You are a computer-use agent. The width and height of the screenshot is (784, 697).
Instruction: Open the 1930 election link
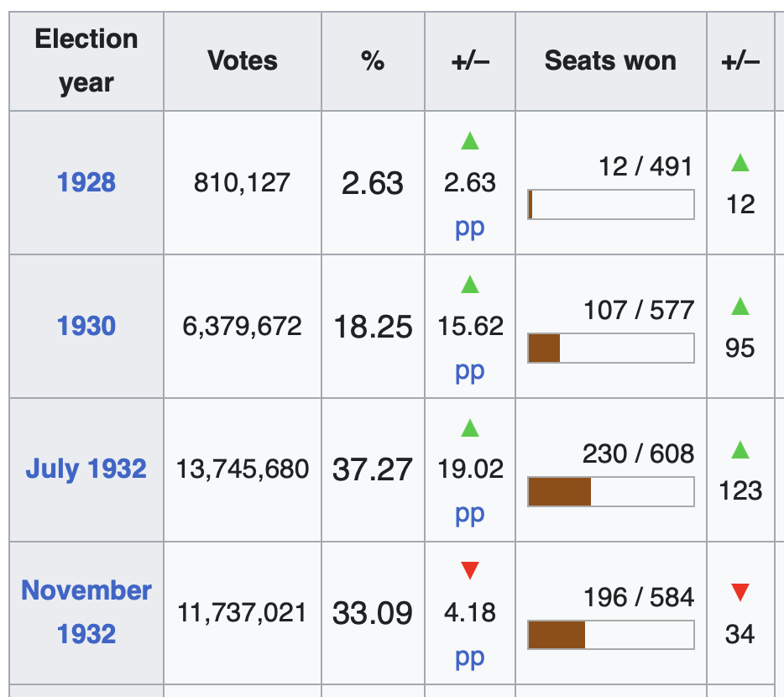(x=86, y=326)
